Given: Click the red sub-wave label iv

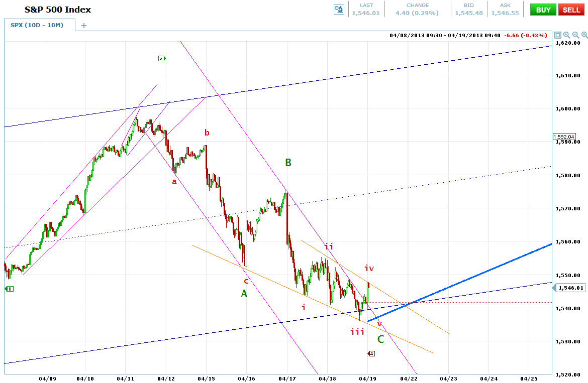Looking at the screenshot, I should point(369,268).
